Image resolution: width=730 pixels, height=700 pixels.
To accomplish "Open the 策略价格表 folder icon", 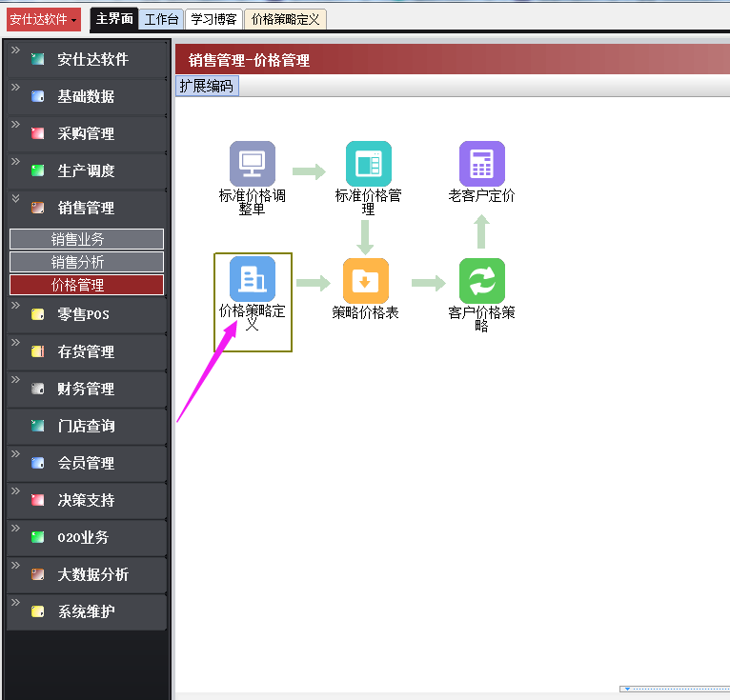I will (x=365, y=281).
